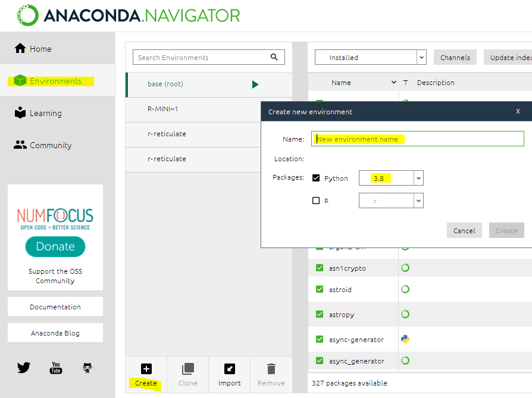Go to the Community section

(x=57, y=145)
